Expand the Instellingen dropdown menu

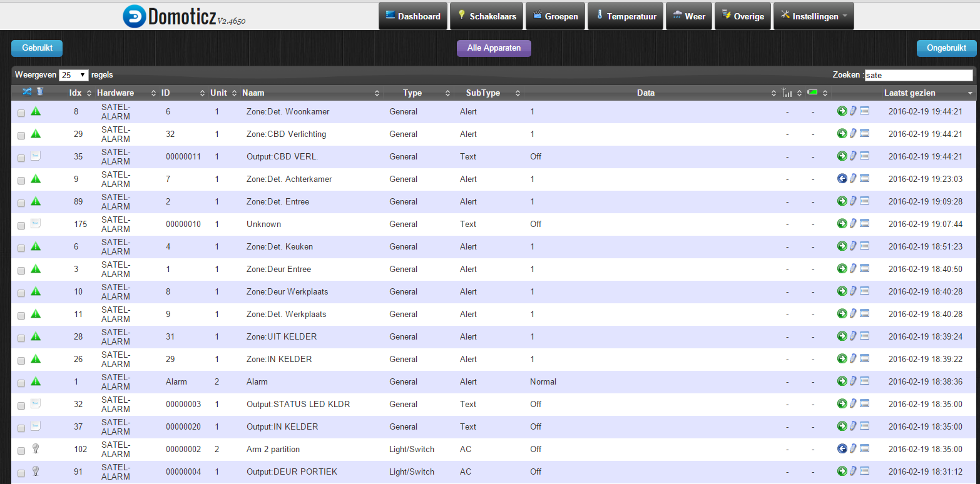(814, 16)
